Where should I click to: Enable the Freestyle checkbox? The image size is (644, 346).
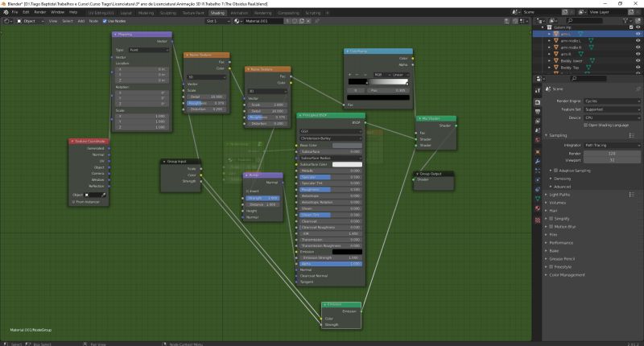551,267
